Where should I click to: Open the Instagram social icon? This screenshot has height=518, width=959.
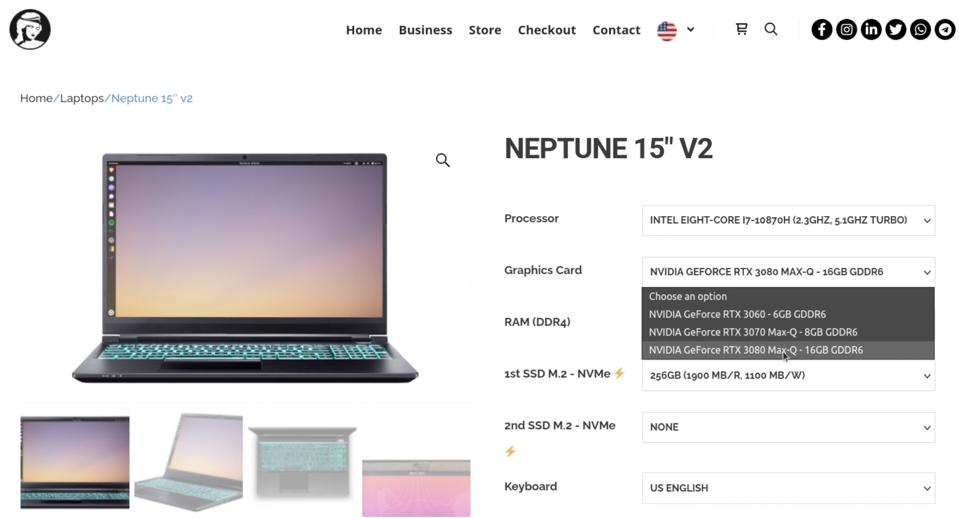click(846, 29)
